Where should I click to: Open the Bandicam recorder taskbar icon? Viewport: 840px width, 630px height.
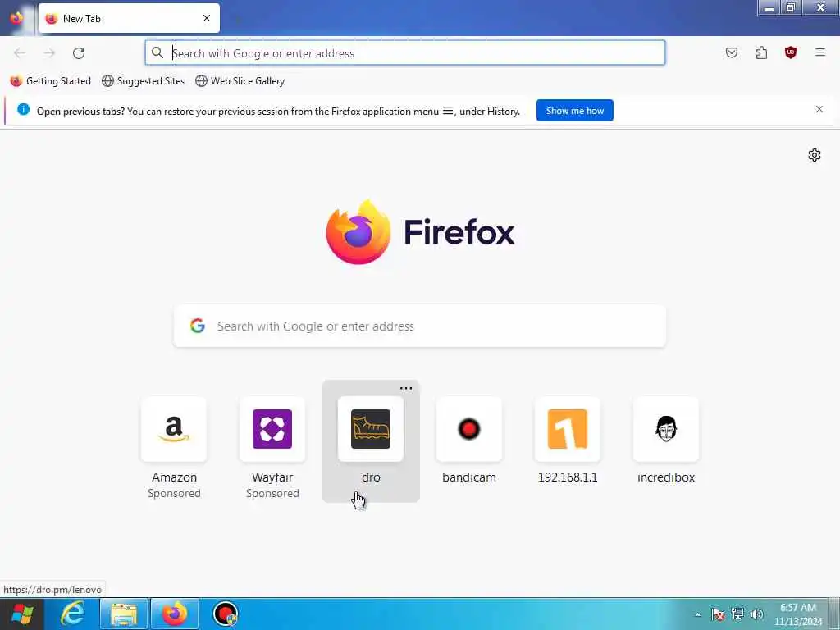pos(226,614)
